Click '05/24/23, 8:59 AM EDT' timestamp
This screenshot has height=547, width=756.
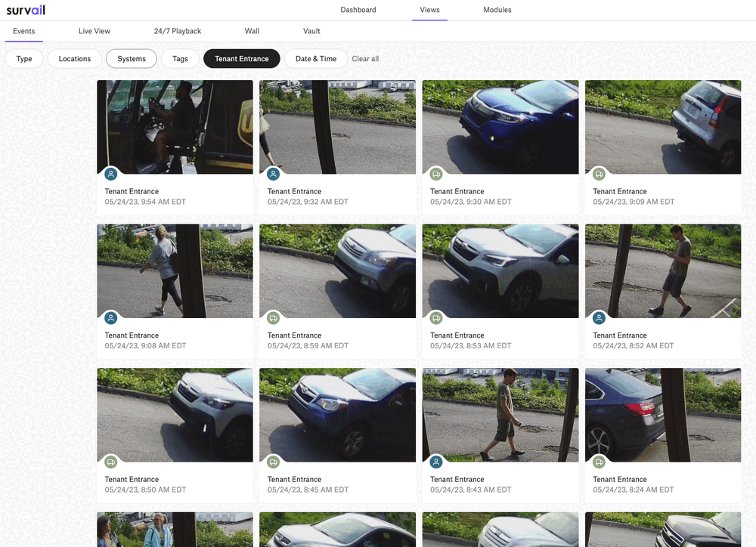308,346
